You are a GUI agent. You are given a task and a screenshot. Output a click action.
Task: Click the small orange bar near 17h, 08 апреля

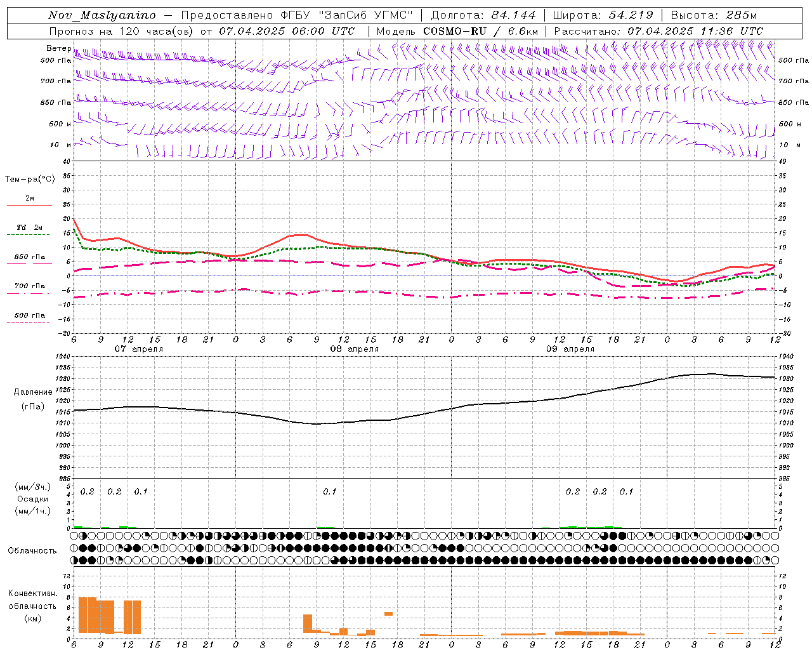[x=388, y=614]
